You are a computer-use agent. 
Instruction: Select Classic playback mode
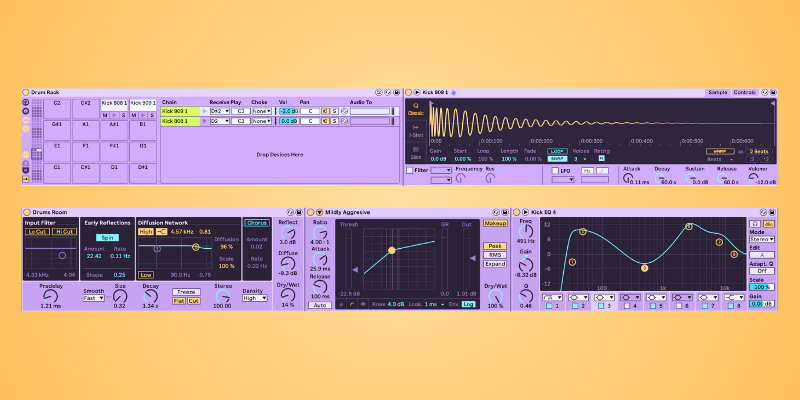416,109
